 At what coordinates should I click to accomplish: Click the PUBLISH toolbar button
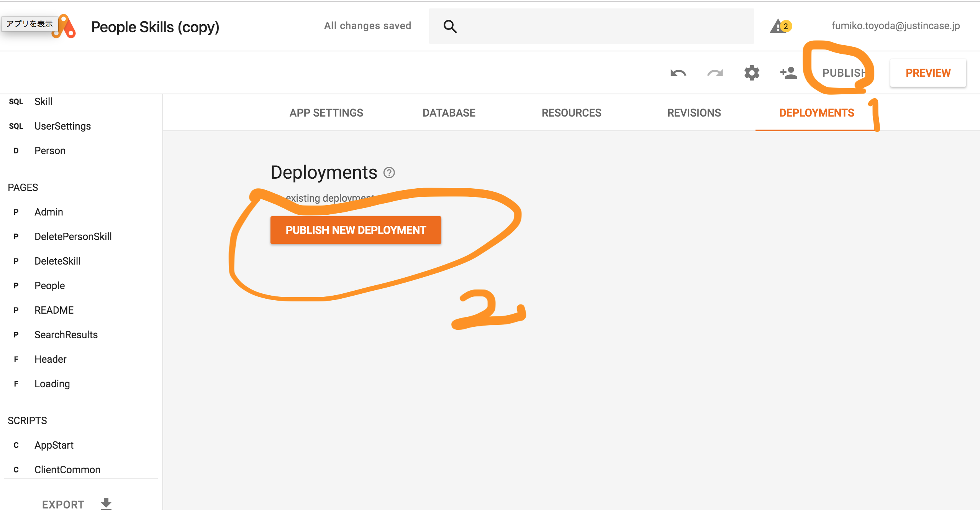point(844,73)
